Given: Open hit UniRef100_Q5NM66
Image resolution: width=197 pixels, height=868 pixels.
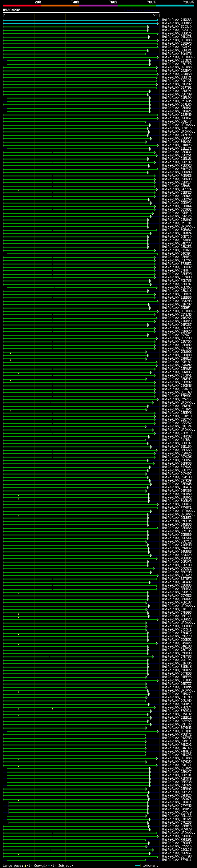Looking at the screenshot, I should pyautogui.click(x=177, y=352).
